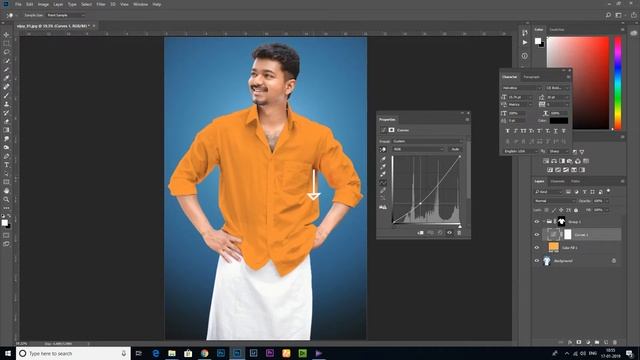
Task: Open Windows Start menu
Action: (x=8, y=353)
